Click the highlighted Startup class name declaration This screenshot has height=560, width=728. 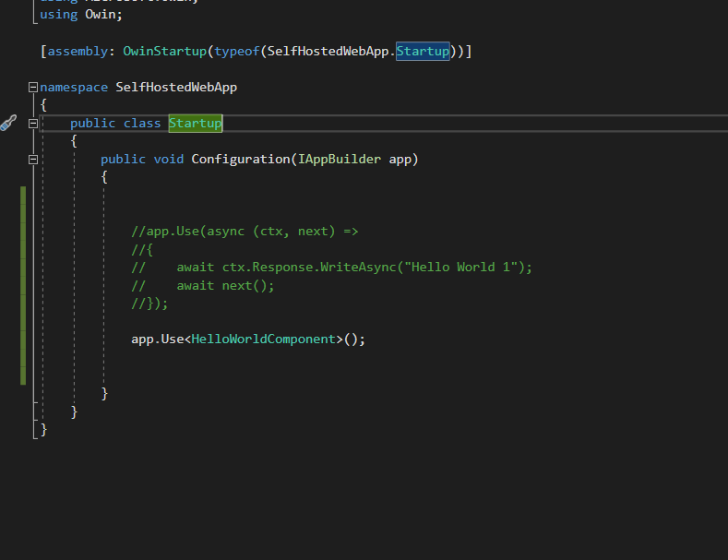[195, 124]
